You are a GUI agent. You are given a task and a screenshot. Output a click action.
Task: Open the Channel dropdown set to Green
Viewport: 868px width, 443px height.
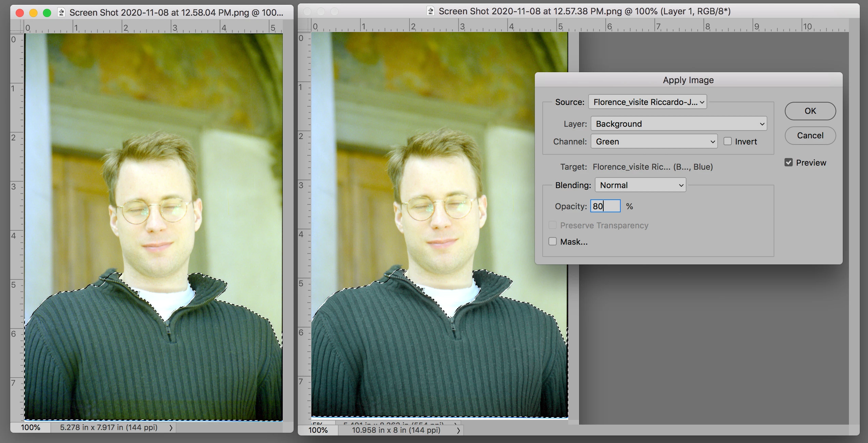click(654, 141)
